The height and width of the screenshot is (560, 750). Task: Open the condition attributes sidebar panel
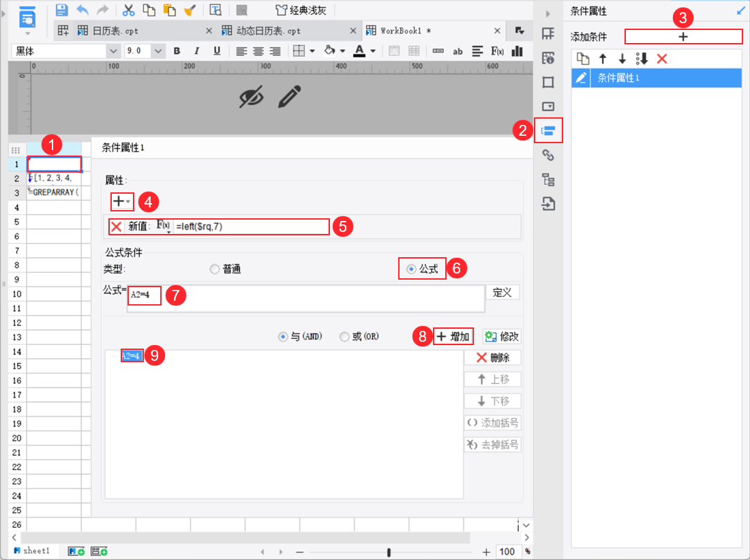point(548,131)
